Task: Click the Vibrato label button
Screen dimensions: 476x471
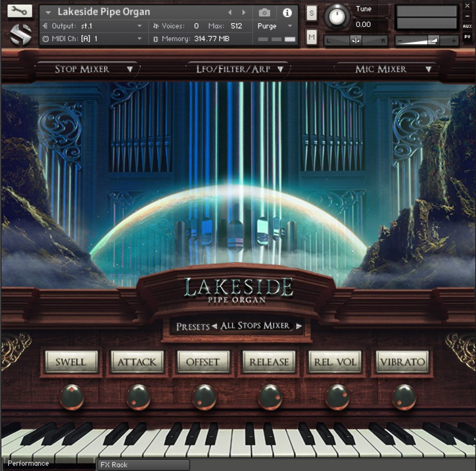Action: (x=402, y=362)
